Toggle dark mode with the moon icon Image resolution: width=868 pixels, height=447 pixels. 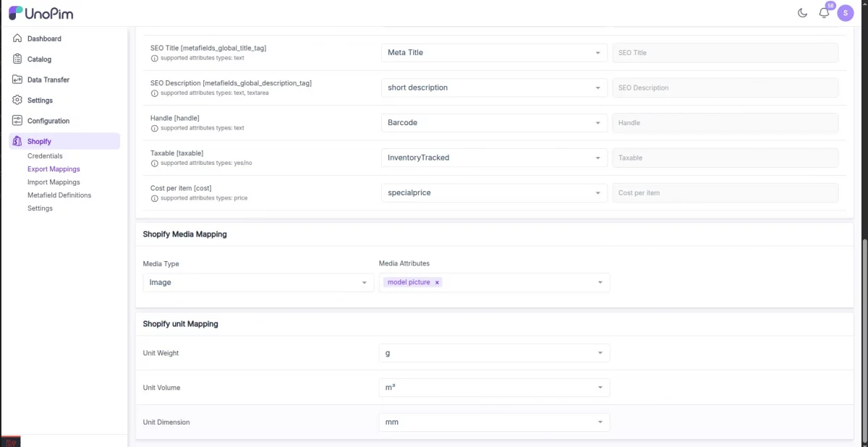(802, 12)
